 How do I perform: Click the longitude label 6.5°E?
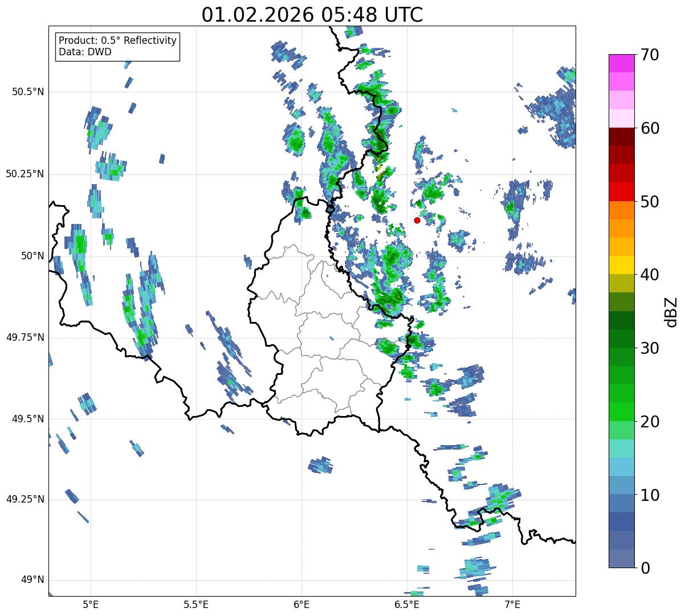pos(407,604)
